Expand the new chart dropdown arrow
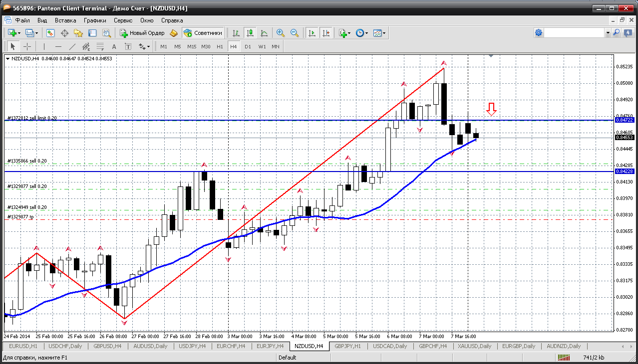The height and width of the screenshot is (364, 638). pos(19,33)
